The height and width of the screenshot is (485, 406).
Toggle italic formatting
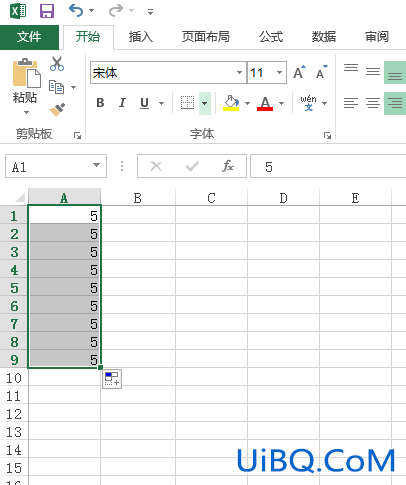pos(122,103)
